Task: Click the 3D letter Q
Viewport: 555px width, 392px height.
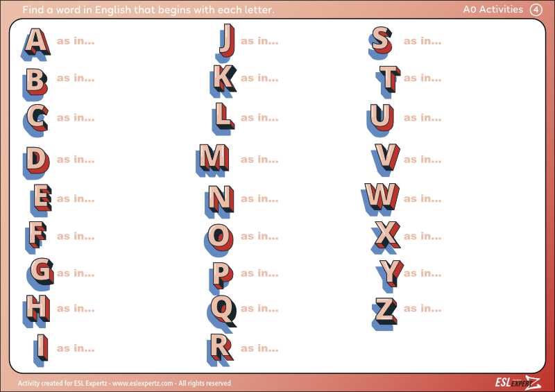Action: pos(222,314)
